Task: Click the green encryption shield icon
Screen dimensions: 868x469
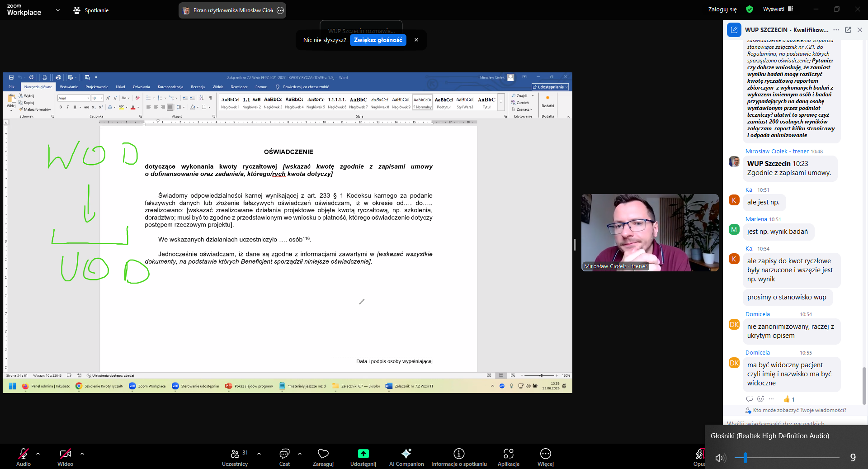Action: [x=750, y=9]
